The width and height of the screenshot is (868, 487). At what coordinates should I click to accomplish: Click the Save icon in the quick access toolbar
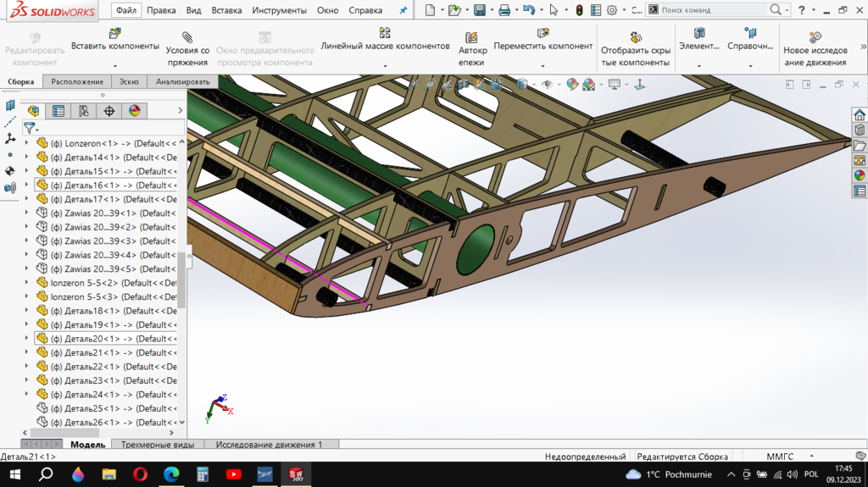click(x=479, y=10)
